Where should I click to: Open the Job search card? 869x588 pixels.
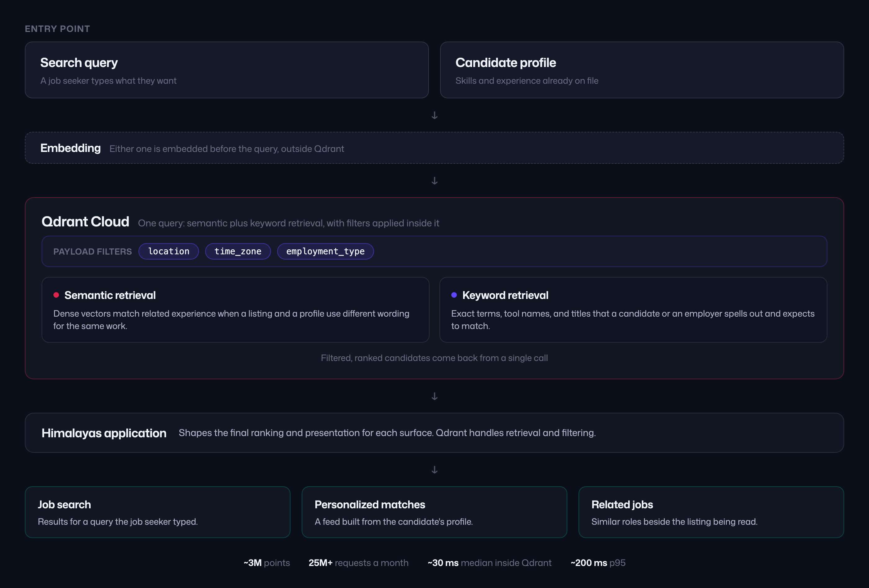pos(157,512)
